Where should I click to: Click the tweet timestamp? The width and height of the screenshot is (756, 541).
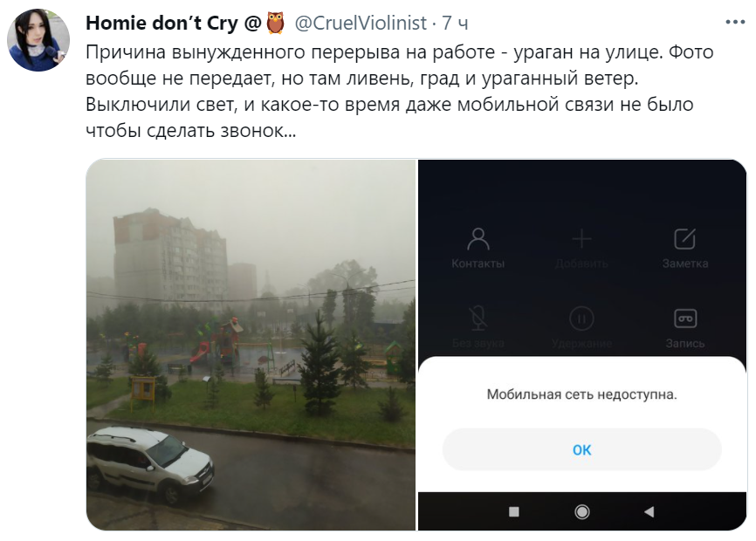pyautogui.click(x=455, y=23)
